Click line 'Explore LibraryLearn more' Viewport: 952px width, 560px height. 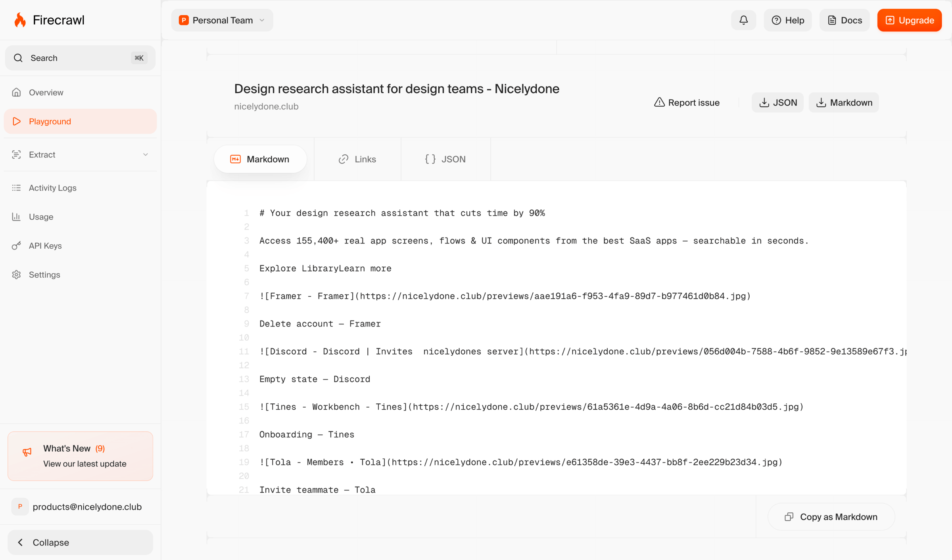[x=325, y=268]
